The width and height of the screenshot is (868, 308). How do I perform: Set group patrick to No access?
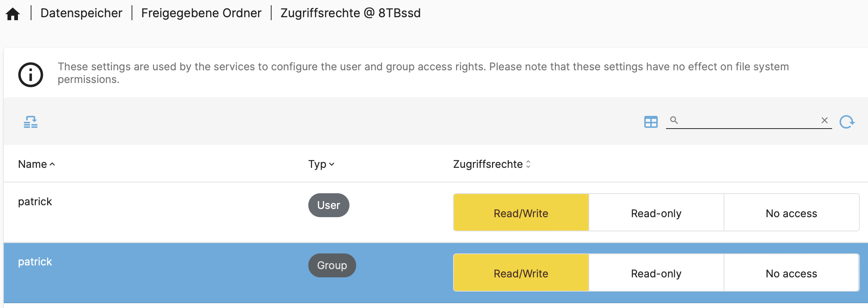791,273
